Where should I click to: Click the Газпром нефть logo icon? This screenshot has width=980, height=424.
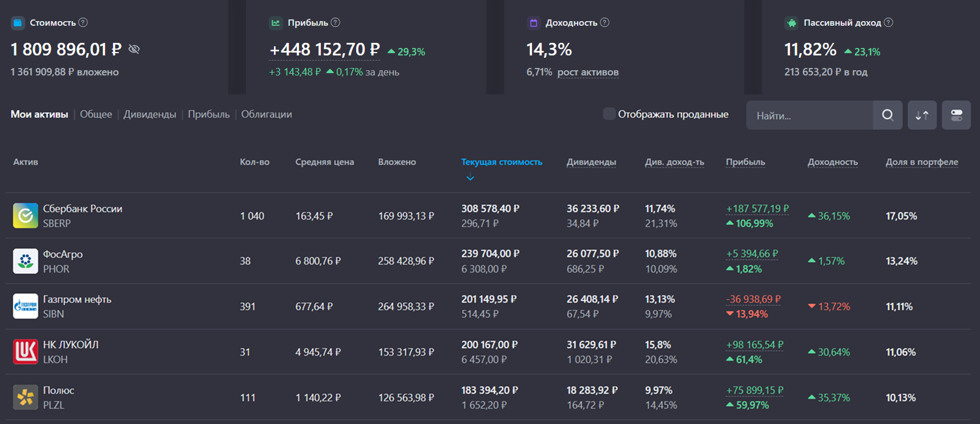pyautogui.click(x=26, y=306)
